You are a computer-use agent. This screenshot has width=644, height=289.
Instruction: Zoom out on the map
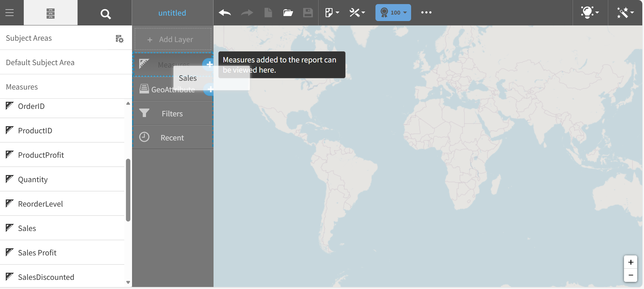click(630, 275)
